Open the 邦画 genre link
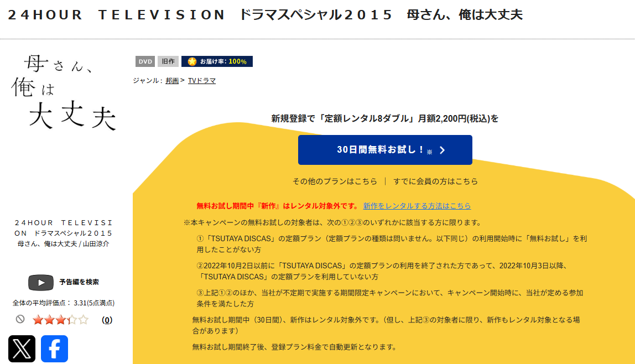 (x=172, y=81)
